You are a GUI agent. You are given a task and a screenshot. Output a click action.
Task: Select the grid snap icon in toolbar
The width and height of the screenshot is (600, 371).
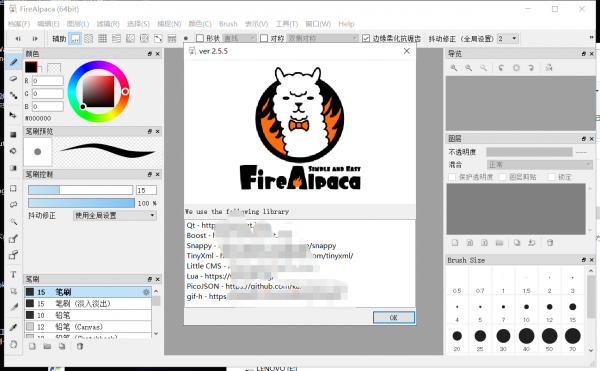tap(103, 38)
